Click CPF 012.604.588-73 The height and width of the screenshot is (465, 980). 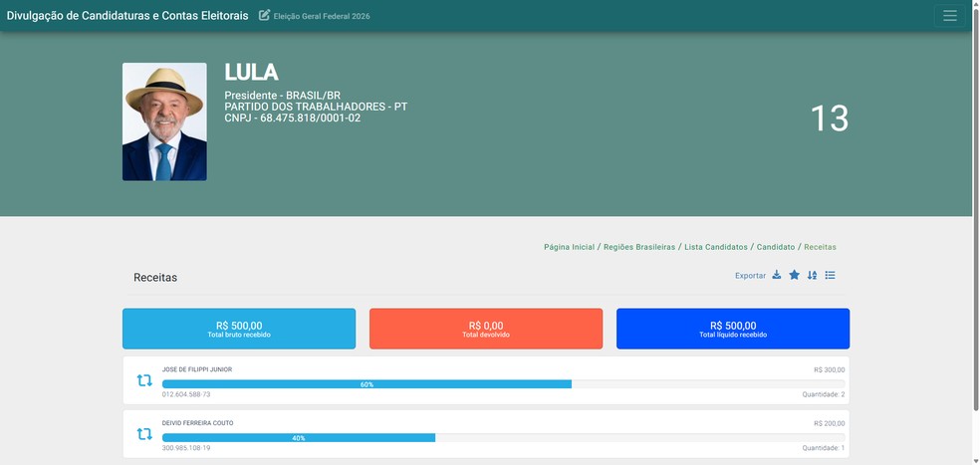186,394
